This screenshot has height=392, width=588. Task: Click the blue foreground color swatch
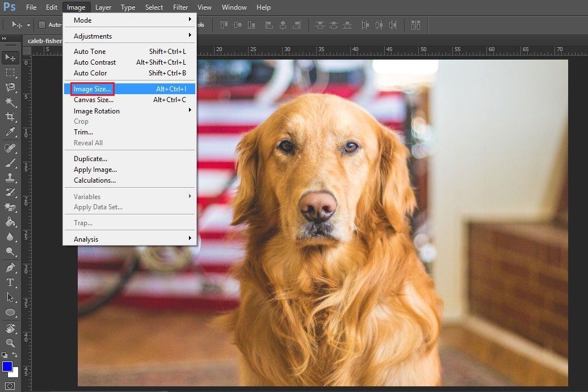(x=7, y=366)
